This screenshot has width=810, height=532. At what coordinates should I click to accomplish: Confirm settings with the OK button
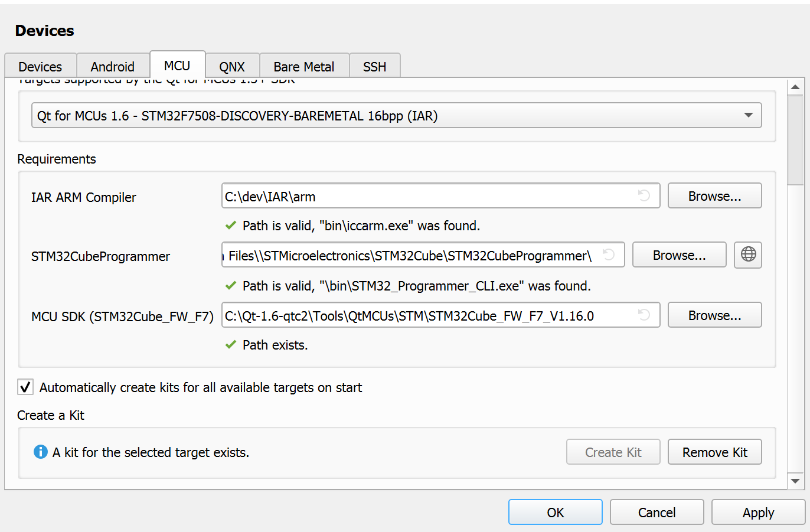[555, 513]
